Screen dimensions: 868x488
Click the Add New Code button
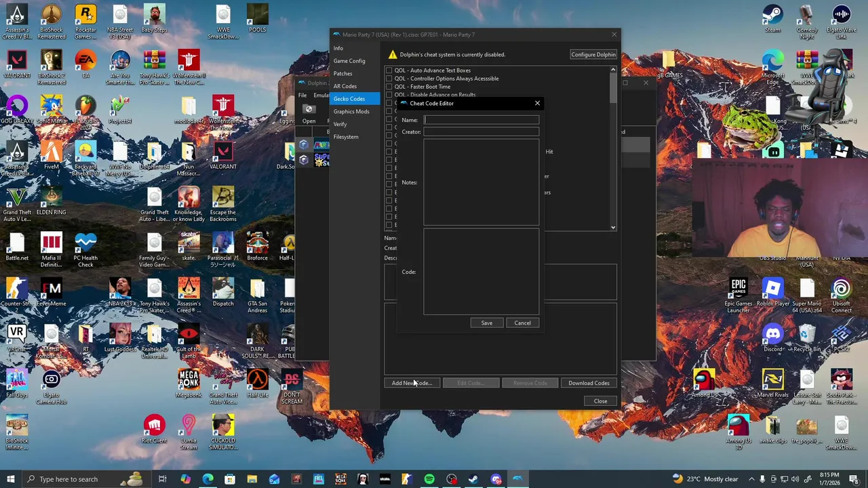412,384
